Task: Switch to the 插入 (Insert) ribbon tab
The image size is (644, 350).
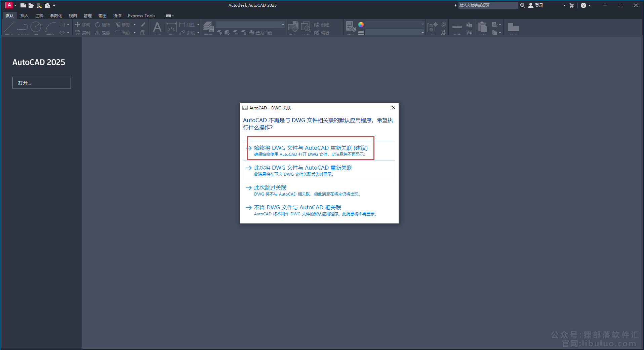Action: tap(24, 15)
